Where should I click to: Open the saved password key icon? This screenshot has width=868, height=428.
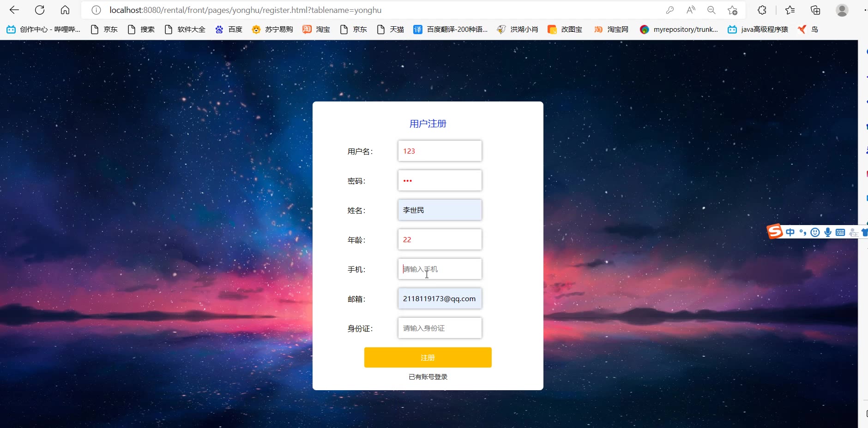click(670, 10)
